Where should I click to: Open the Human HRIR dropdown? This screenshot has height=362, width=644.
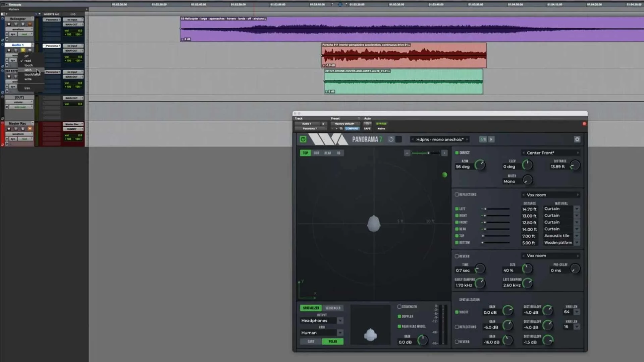pos(340,333)
